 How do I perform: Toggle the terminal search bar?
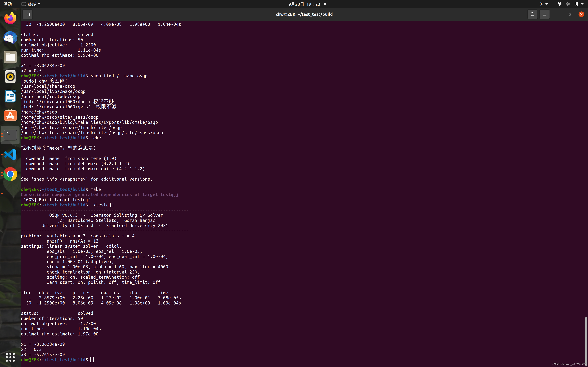[532, 14]
